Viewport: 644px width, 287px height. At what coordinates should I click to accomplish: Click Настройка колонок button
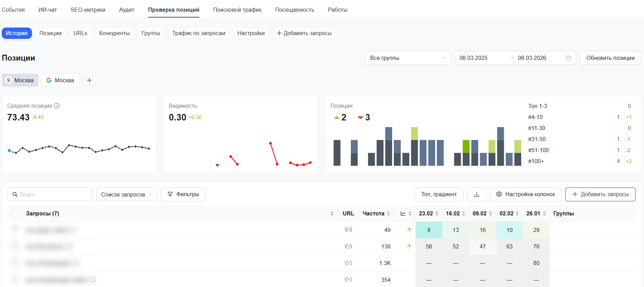click(x=525, y=194)
